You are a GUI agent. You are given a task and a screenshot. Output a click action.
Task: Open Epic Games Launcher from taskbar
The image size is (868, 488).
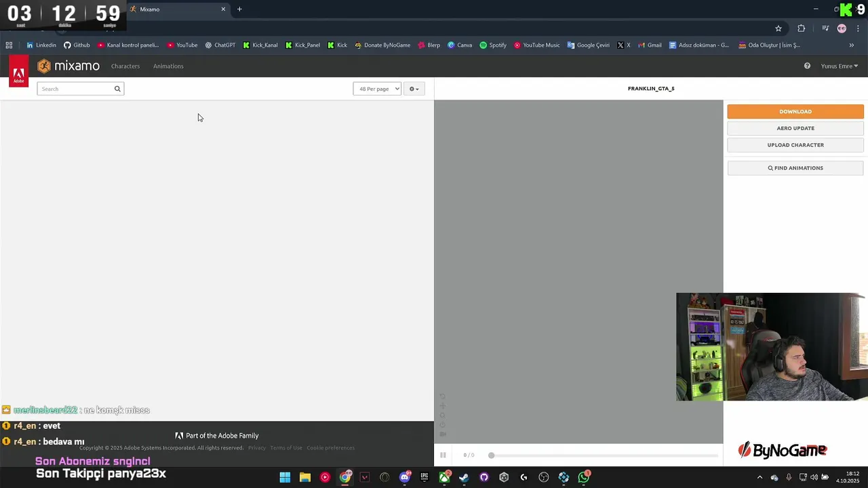425,477
